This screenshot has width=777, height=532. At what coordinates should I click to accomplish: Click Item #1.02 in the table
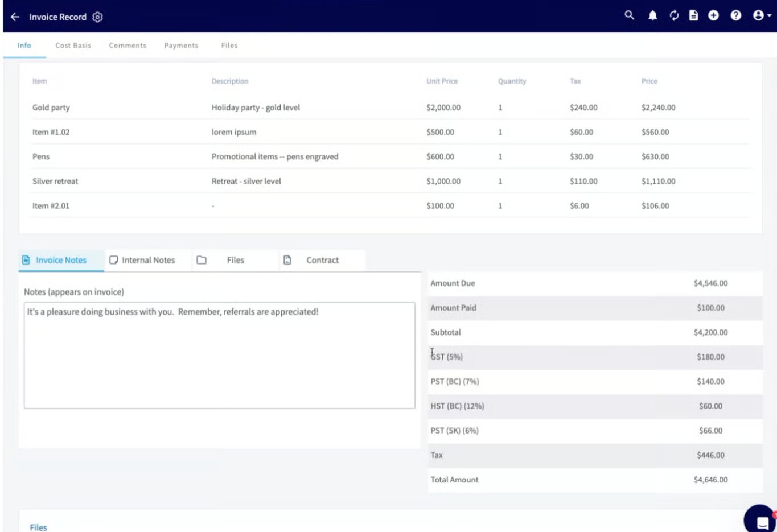coord(51,132)
